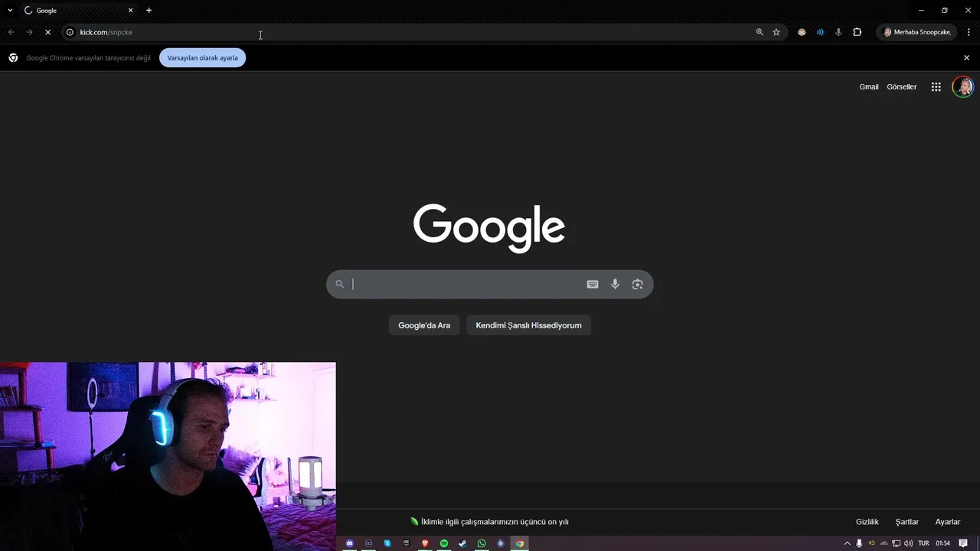The height and width of the screenshot is (551, 980).
Task: Open Discord from the taskbar
Action: click(350, 543)
